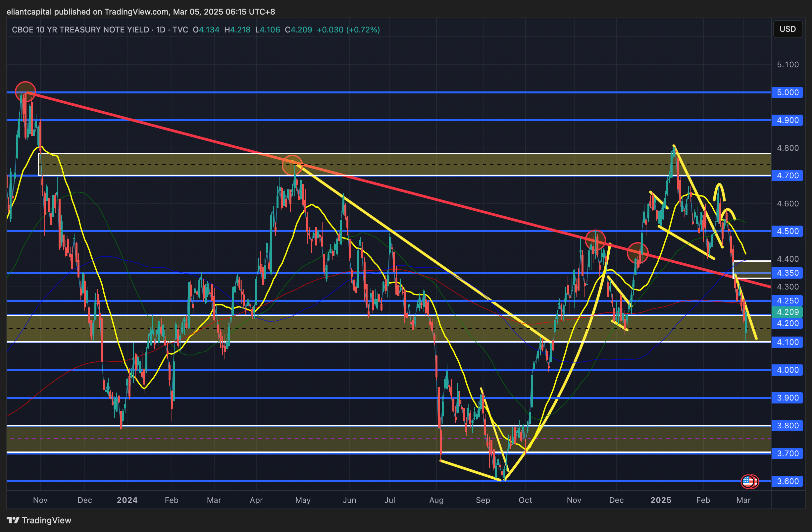
Task: Click the CBOE 10 YR TREASURY NOTE YIELD title
Action: pyautogui.click(x=80, y=30)
